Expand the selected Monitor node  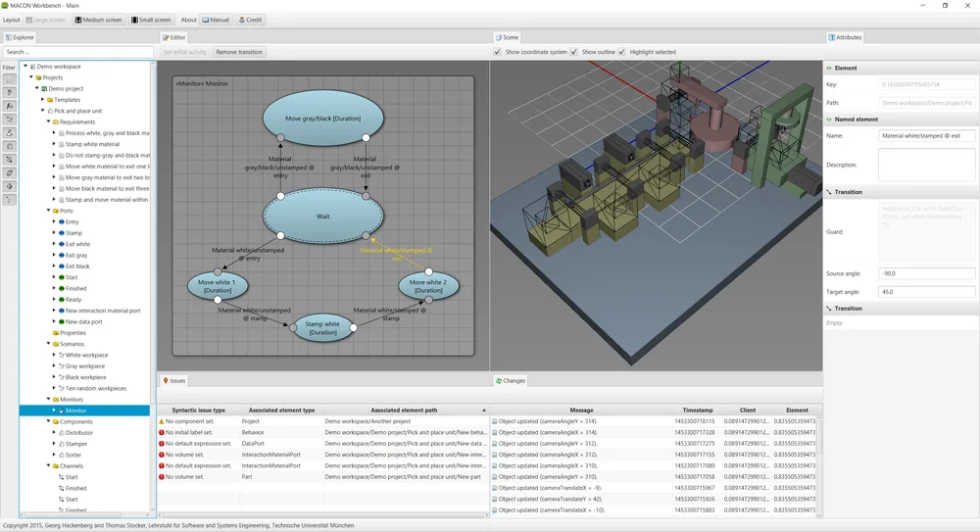coord(54,411)
